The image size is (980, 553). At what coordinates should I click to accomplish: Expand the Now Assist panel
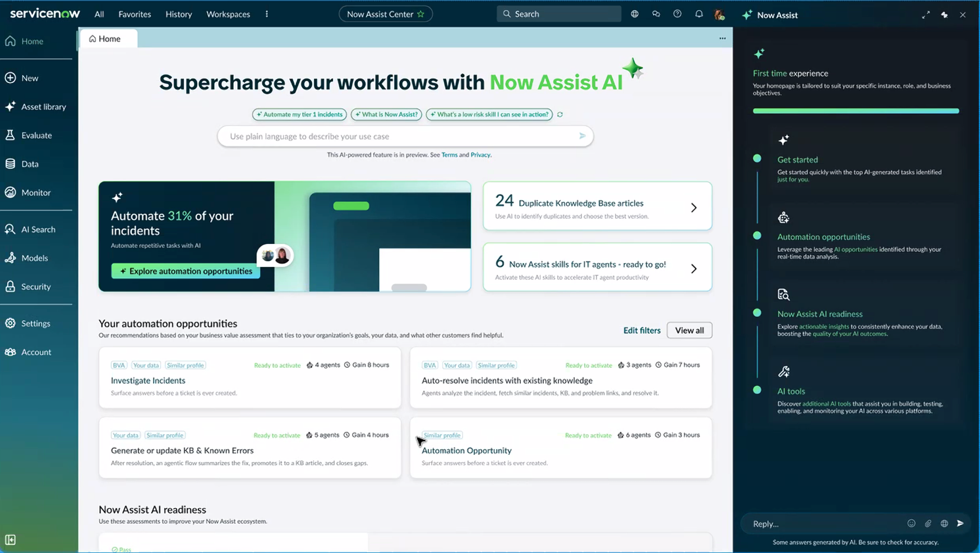926,15
